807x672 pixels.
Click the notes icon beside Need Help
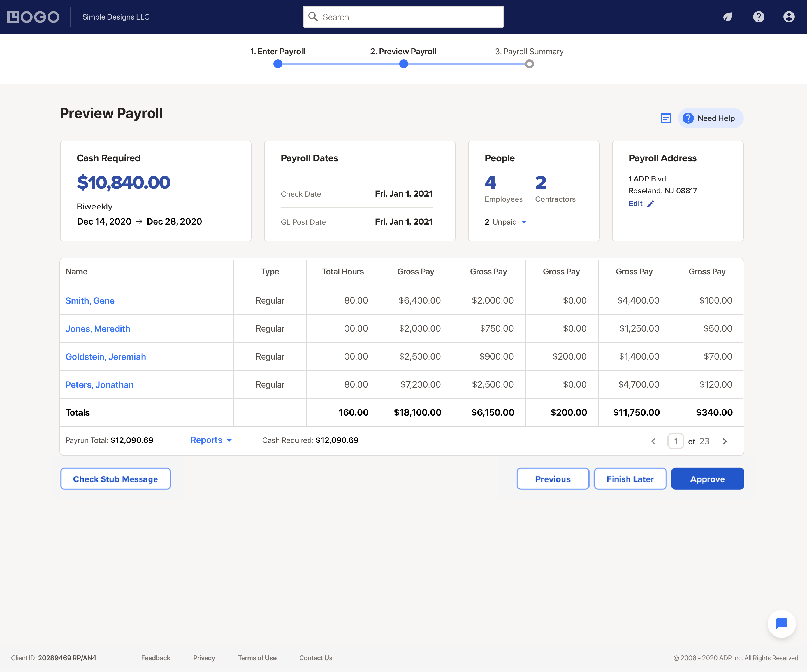[x=665, y=118]
